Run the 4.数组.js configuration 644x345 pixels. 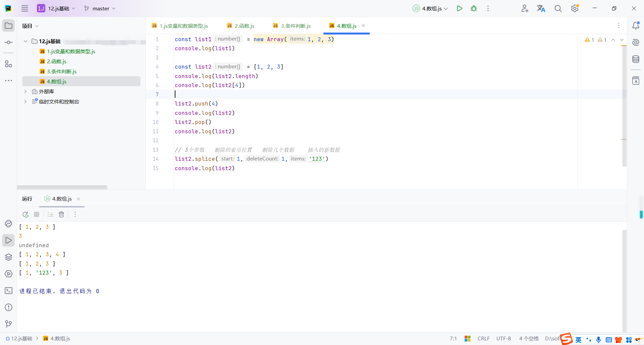pos(460,8)
